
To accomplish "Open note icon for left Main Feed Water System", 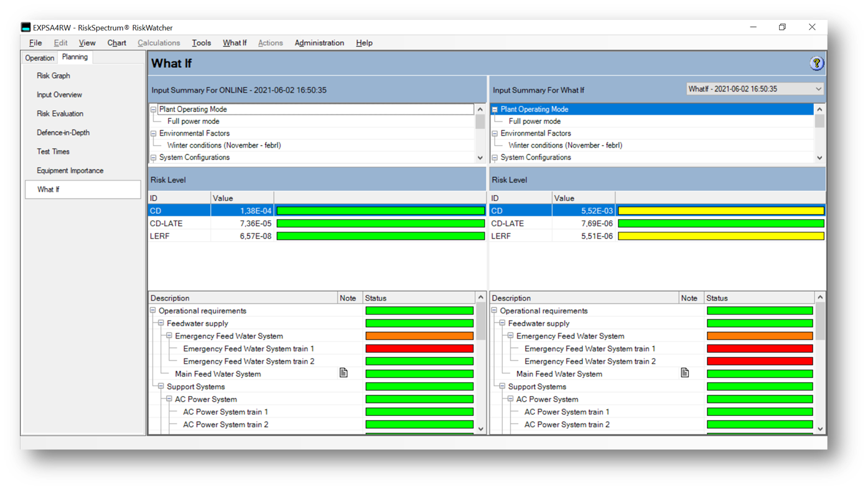I will (343, 373).
